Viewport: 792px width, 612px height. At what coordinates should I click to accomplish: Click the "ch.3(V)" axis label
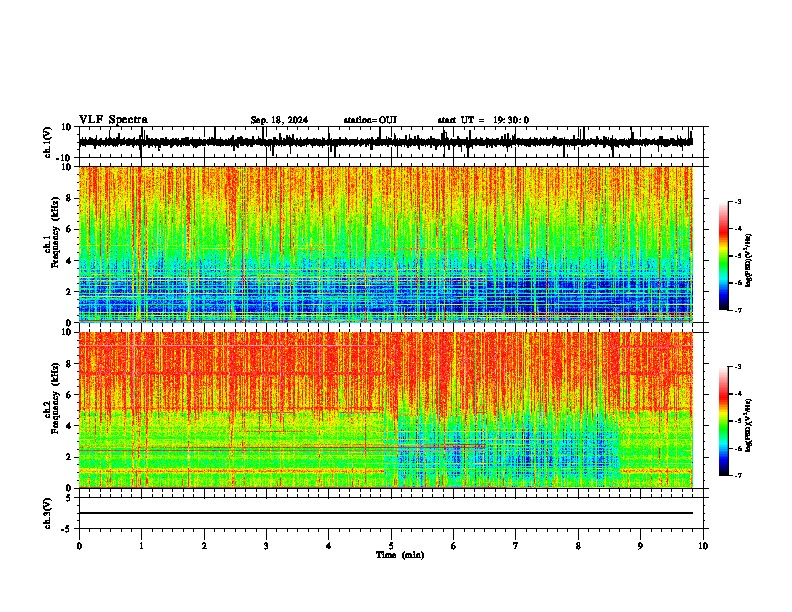[48, 513]
